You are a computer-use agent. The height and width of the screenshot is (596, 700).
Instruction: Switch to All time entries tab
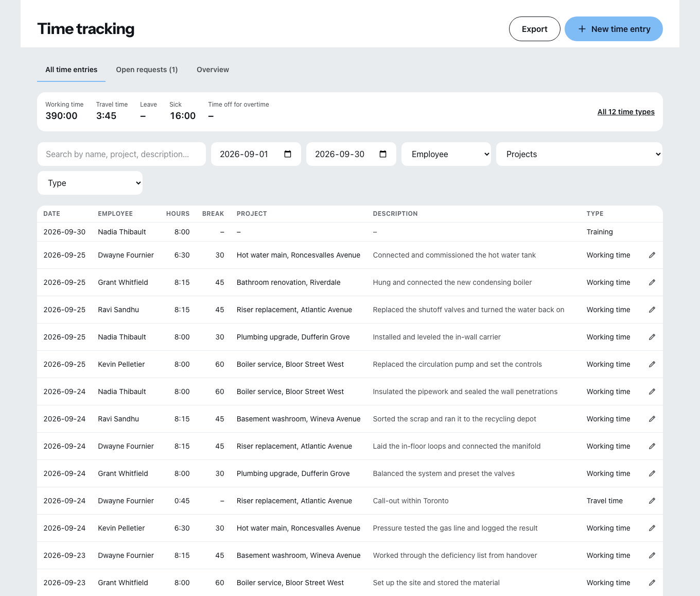(x=71, y=70)
